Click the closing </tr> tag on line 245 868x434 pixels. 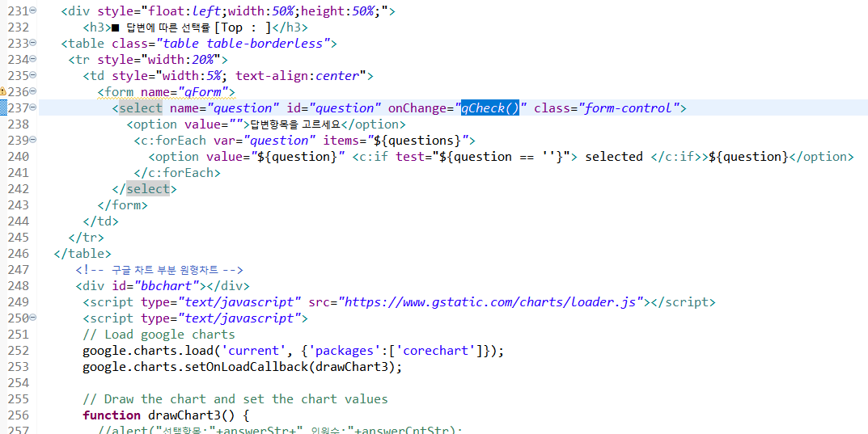tap(87, 238)
